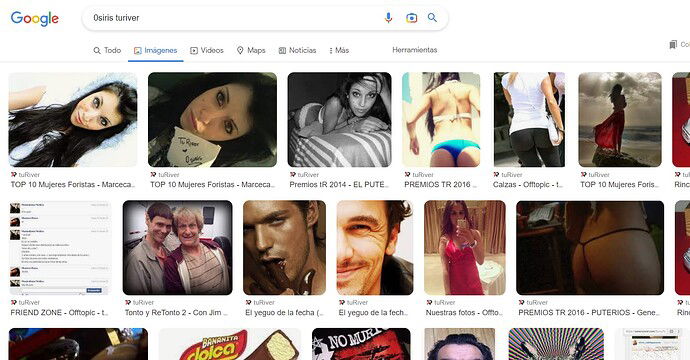Open the Bananita Dolca ice cream thumbnail
The image size is (690, 360).
click(230, 344)
